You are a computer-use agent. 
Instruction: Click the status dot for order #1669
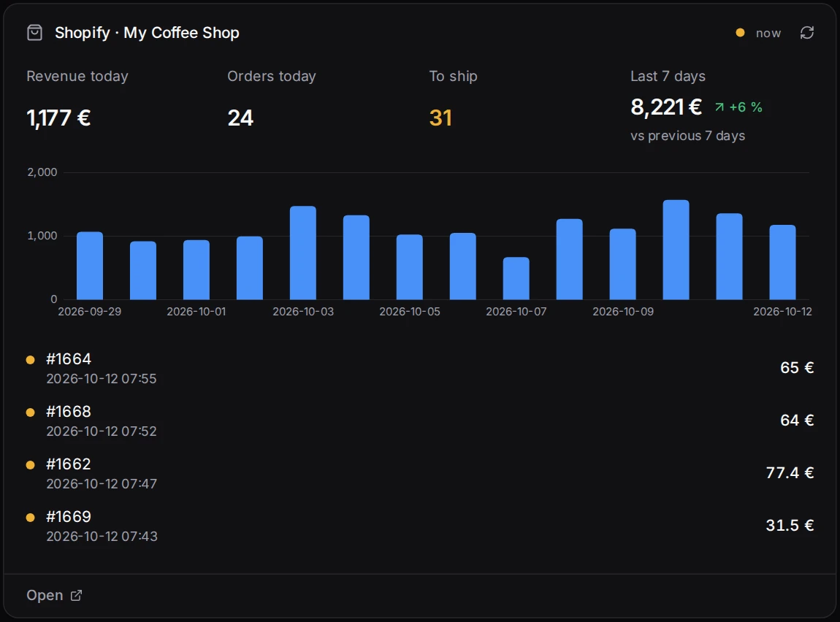pyautogui.click(x=31, y=517)
